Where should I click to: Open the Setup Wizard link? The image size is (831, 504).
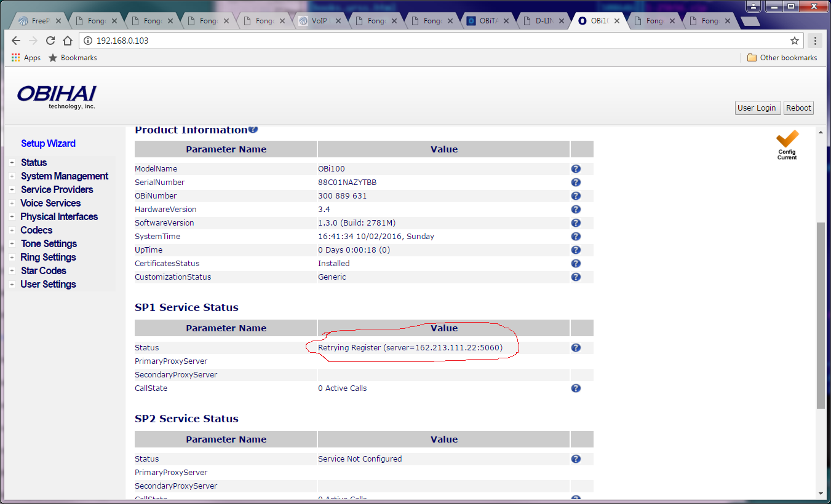(48, 143)
